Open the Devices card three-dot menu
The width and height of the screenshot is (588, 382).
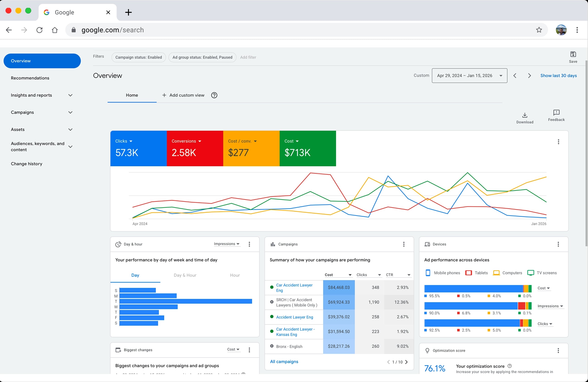coord(558,244)
